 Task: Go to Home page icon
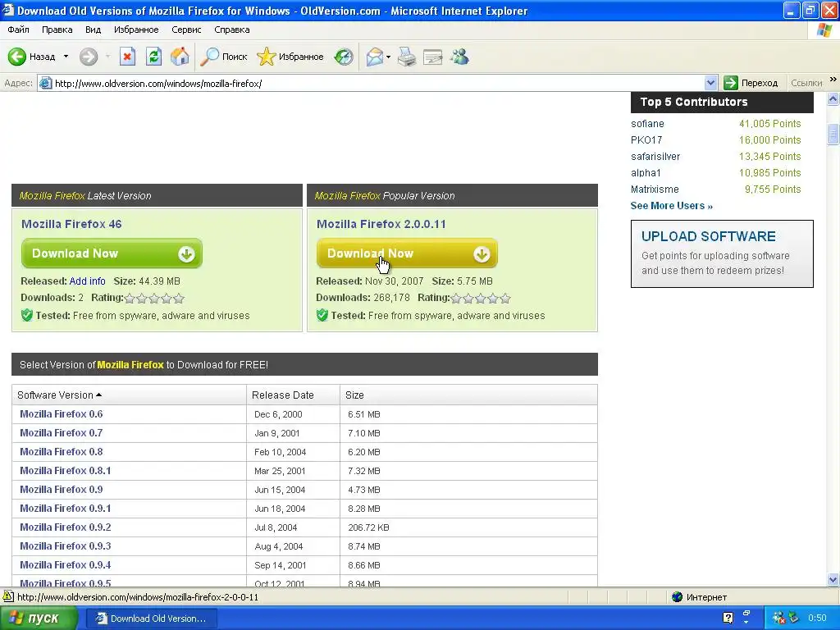(x=180, y=57)
